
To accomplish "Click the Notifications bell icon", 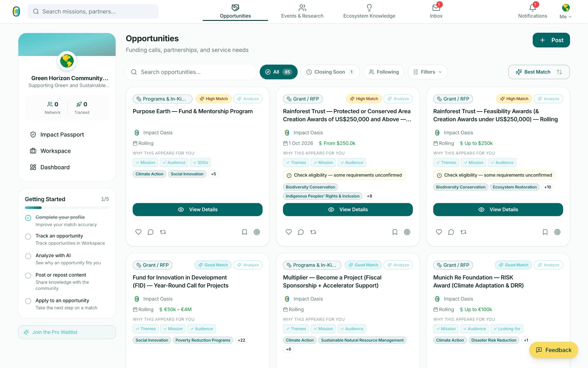I will (x=532, y=8).
